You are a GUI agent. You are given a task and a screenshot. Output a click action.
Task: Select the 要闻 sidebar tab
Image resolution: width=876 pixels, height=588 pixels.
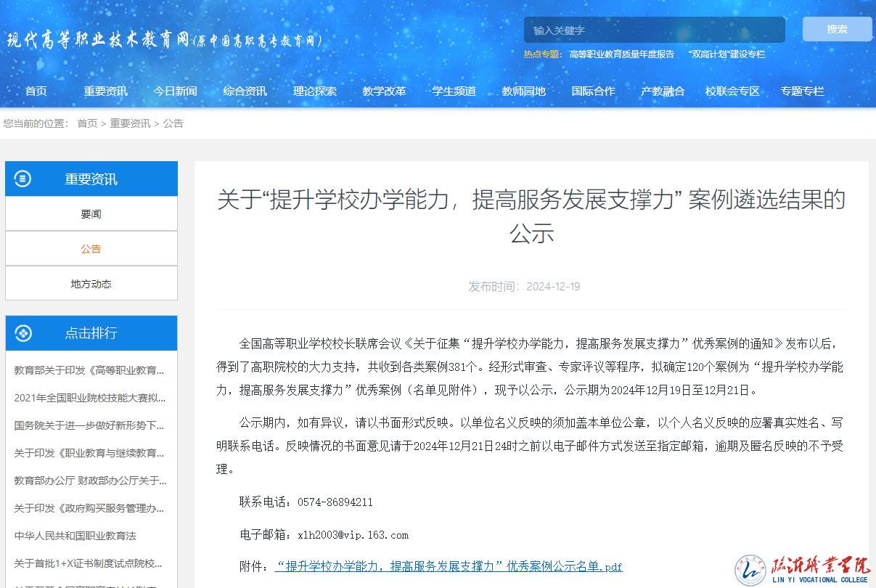(x=91, y=214)
